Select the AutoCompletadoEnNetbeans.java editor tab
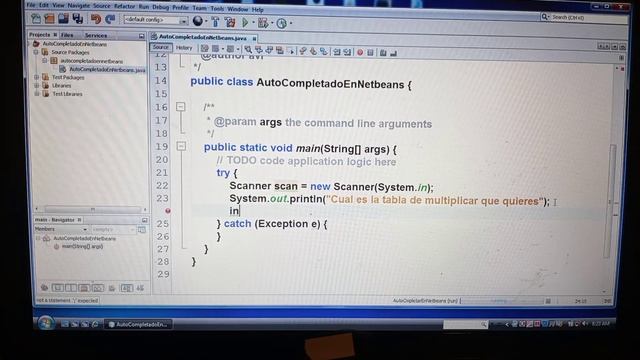This screenshot has width=640, height=360. (x=202, y=37)
